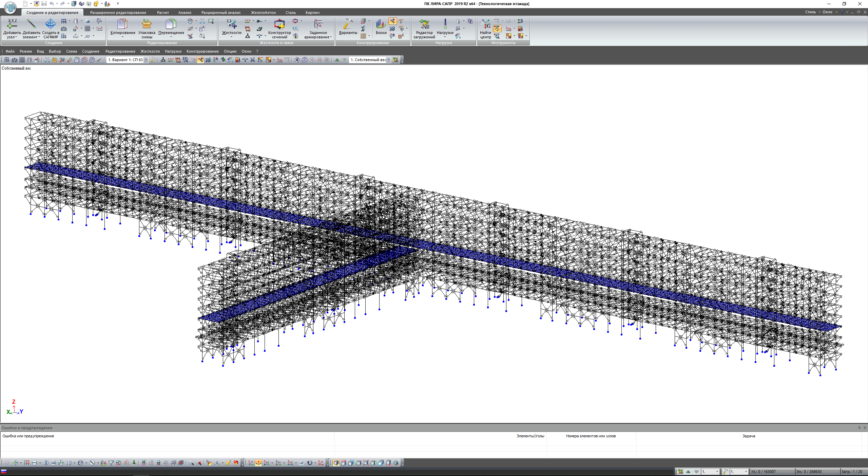Toggle the highlighted 3D box display mode
The image size is (868, 476).
[x=336, y=463]
